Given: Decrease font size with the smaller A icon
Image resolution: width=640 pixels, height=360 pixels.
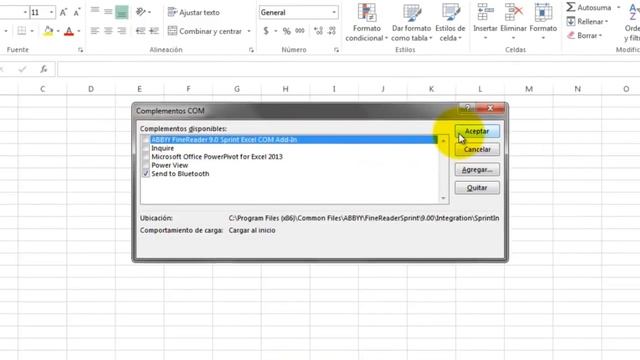Looking at the screenshot, I should point(77,13).
